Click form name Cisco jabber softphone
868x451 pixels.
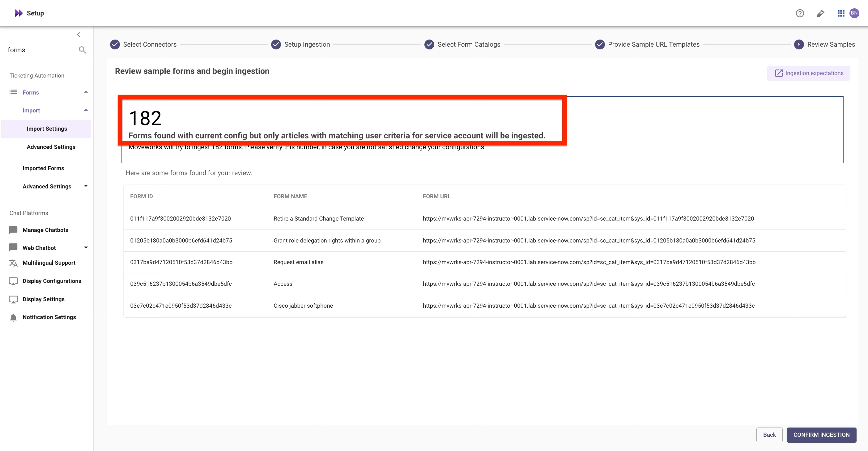[303, 306]
